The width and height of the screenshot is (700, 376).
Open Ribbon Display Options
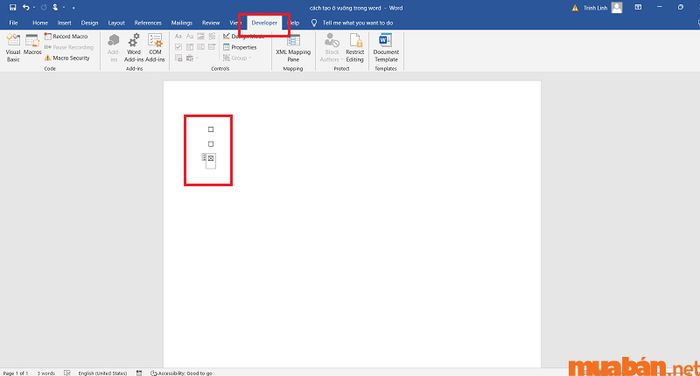(x=638, y=7)
